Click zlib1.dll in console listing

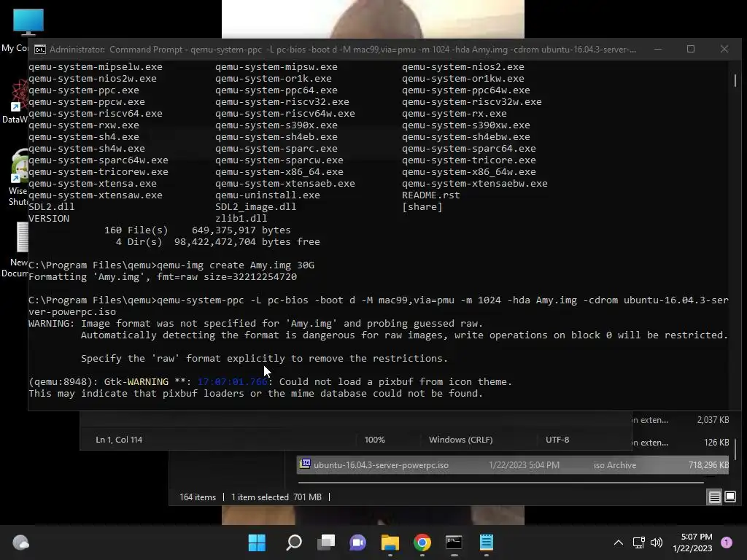point(241,219)
